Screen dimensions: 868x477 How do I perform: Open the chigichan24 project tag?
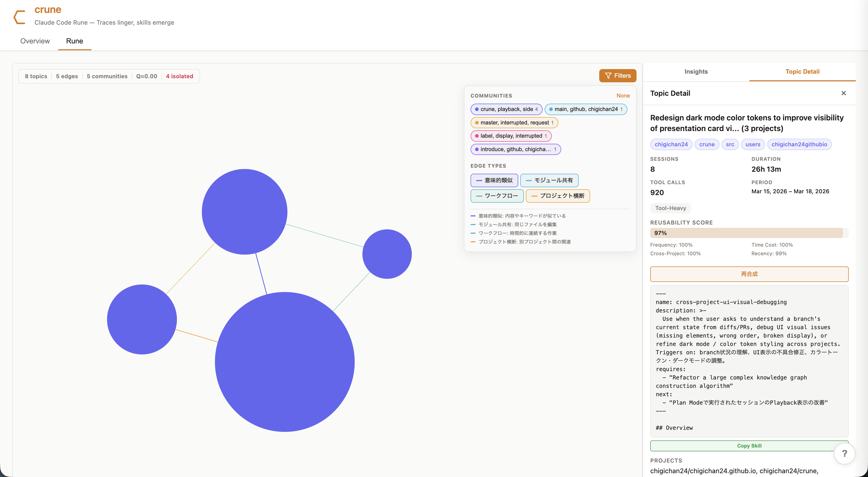point(671,144)
